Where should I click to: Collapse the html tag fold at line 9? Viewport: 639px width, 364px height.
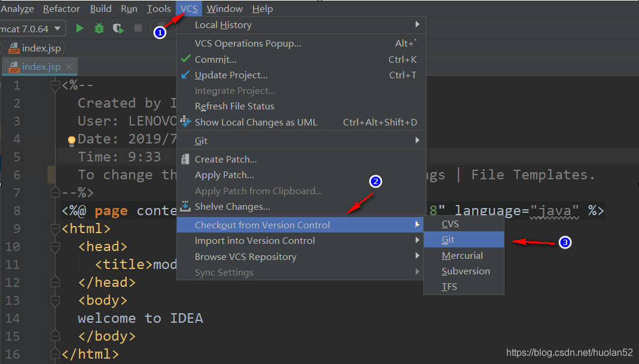55,229
